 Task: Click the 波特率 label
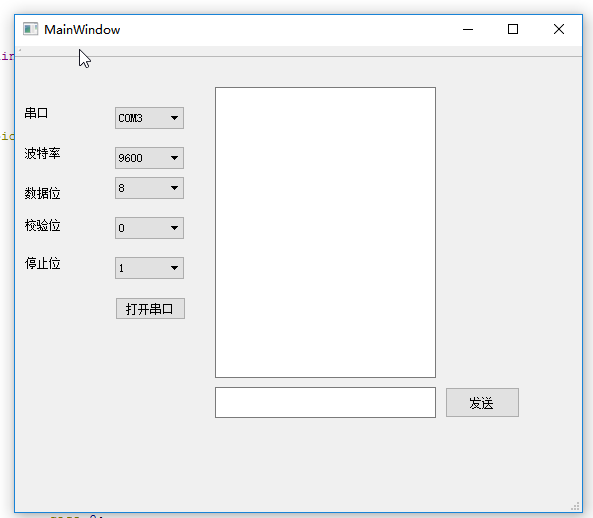pyautogui.click(x=42, y=153)
